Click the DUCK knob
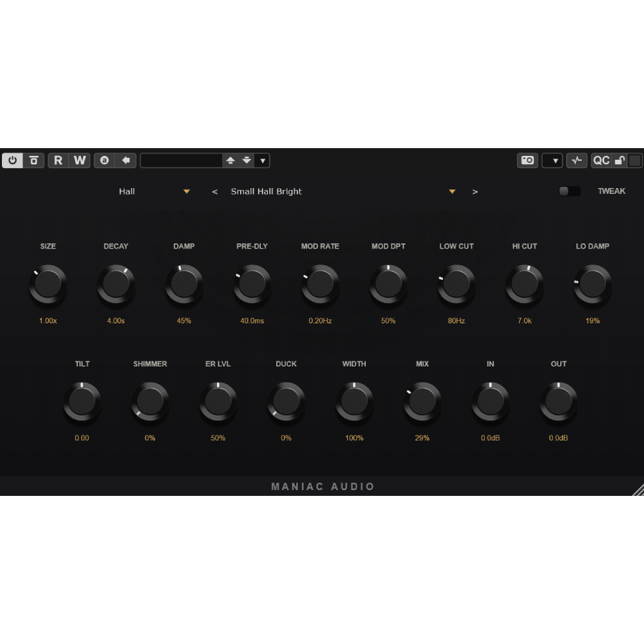Viewport: 644px width, 644px height. tap(287, 401)
